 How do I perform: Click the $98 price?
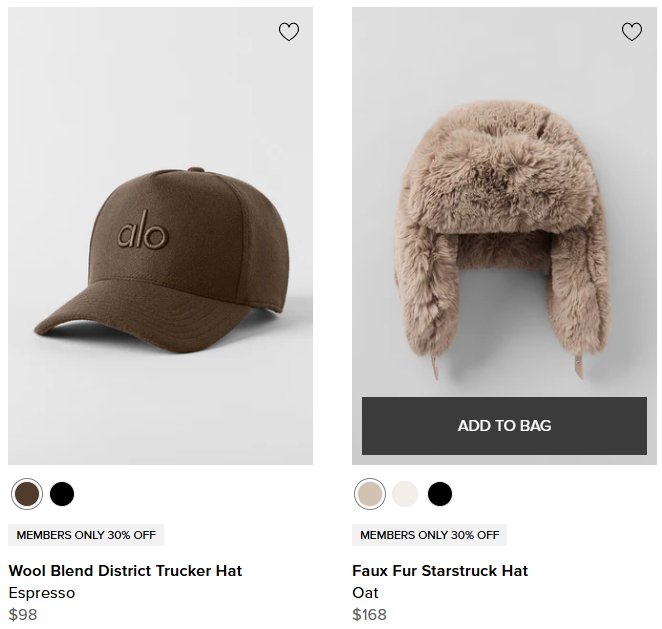click(23, 614)
